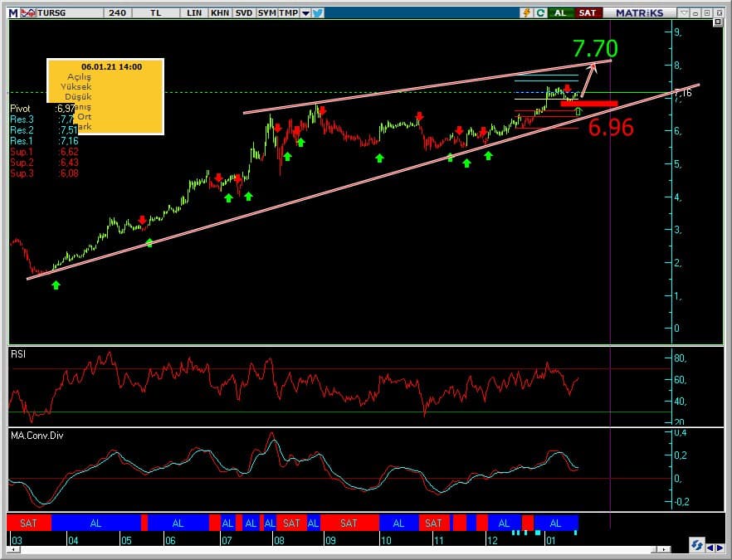This screenshot has height=560, width=732.
Task: Click the lightning bolt quick order icon
Action: coord(526,12)
